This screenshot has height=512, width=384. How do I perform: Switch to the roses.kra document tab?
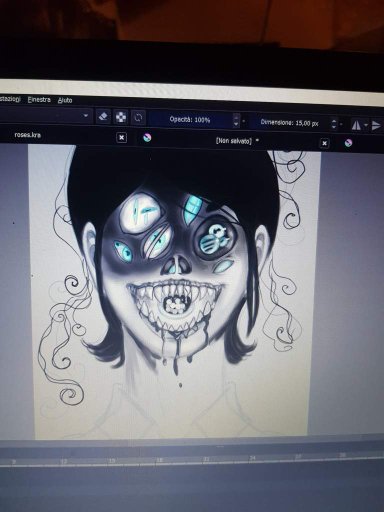pyautogui.click(x=28, y=135)
